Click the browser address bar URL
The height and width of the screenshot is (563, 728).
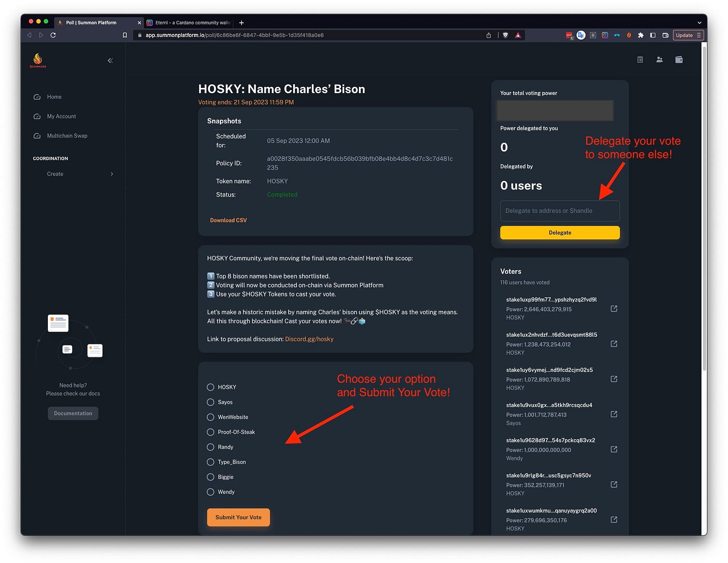pyautogui.click(x=235, y=35)
